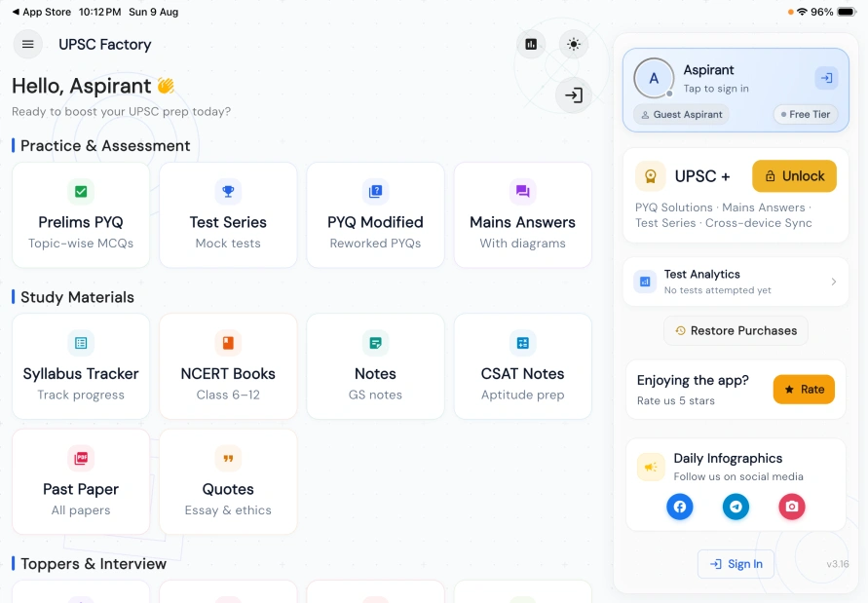The width and height of the screenshot is (868, 603).
Task: Open Instagram social link
Action: 792,507
